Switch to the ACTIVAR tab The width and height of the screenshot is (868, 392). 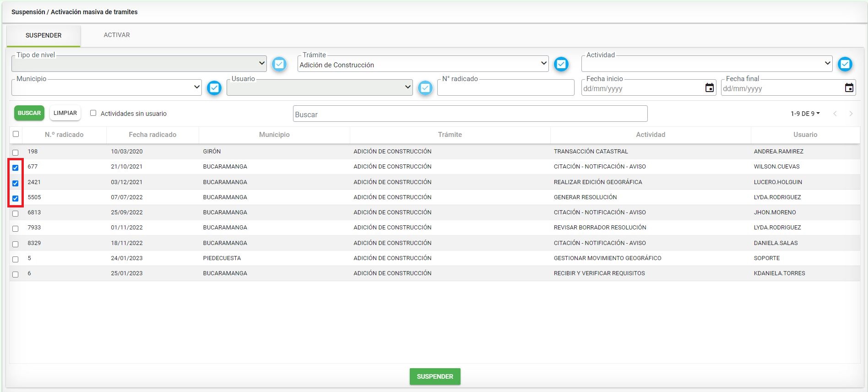coord(117,35)
